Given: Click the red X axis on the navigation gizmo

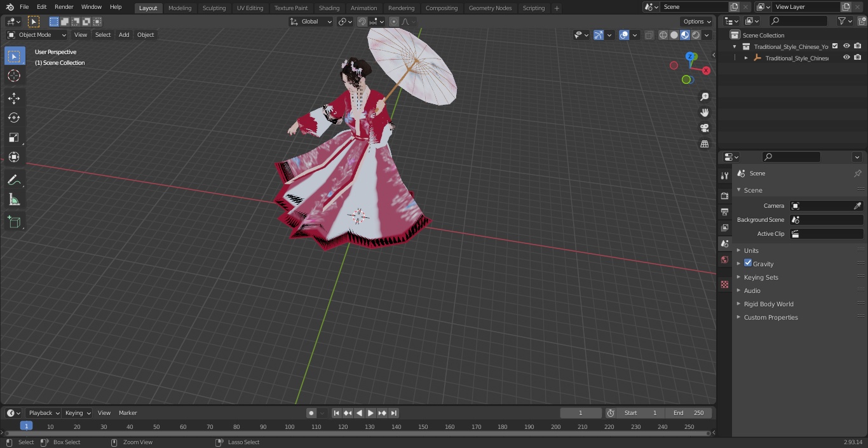Looking at the screenshot, I should [x=705, y=71].
